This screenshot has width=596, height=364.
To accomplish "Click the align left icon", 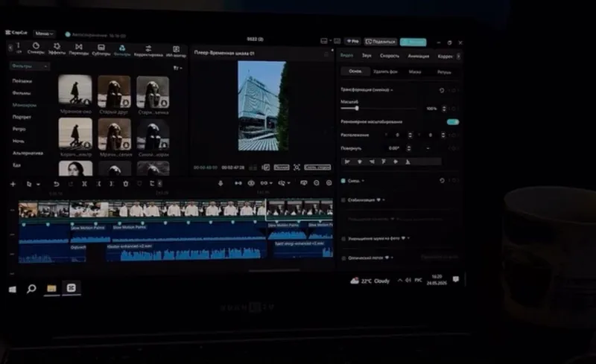I will point(347,162).
